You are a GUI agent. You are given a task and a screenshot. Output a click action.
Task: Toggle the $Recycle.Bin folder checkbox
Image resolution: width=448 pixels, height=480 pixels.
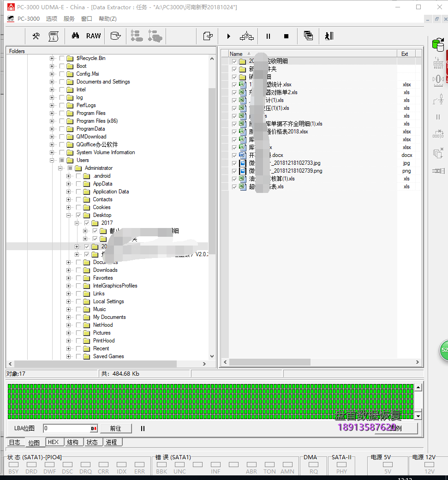tap(62, 58)
